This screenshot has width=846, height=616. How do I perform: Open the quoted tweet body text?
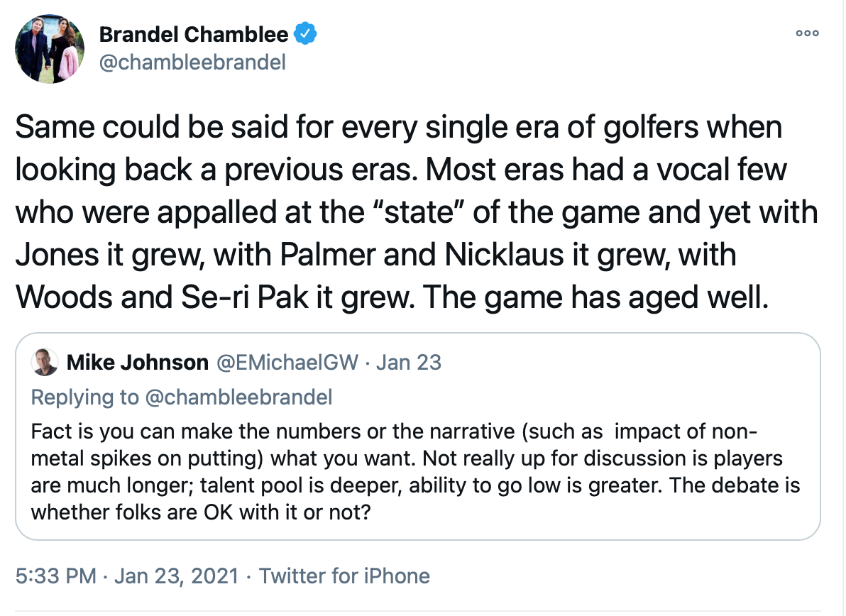tap(415, 471)
